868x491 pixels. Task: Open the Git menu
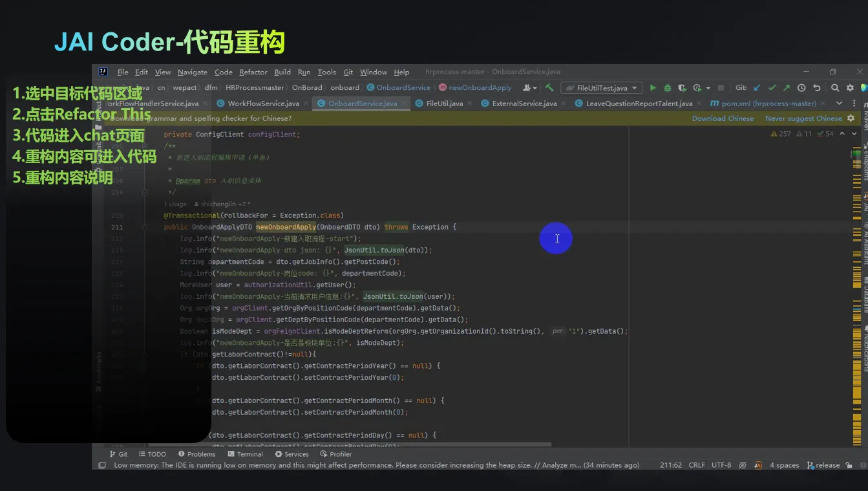click(x=348, y=72)
